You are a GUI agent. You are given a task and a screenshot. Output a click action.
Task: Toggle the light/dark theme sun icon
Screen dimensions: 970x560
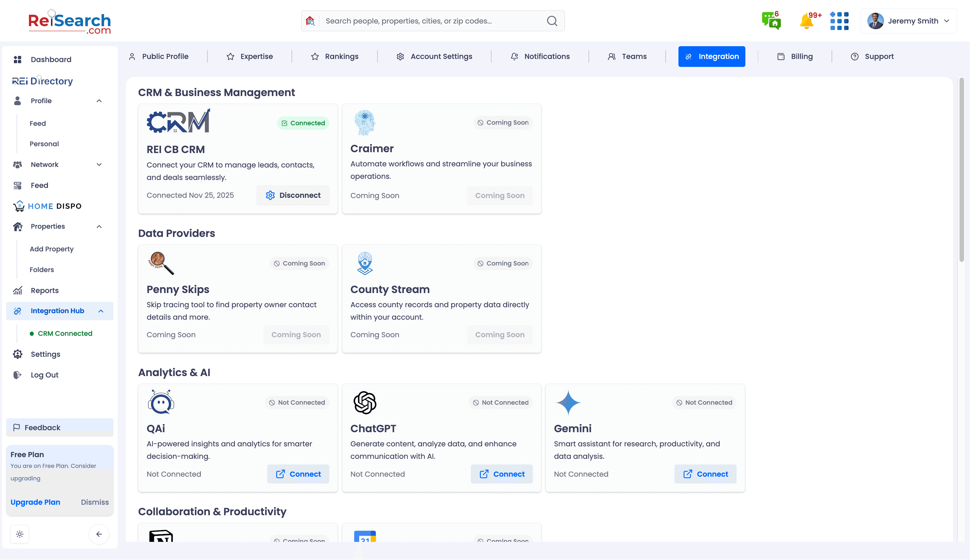(20, 534)
